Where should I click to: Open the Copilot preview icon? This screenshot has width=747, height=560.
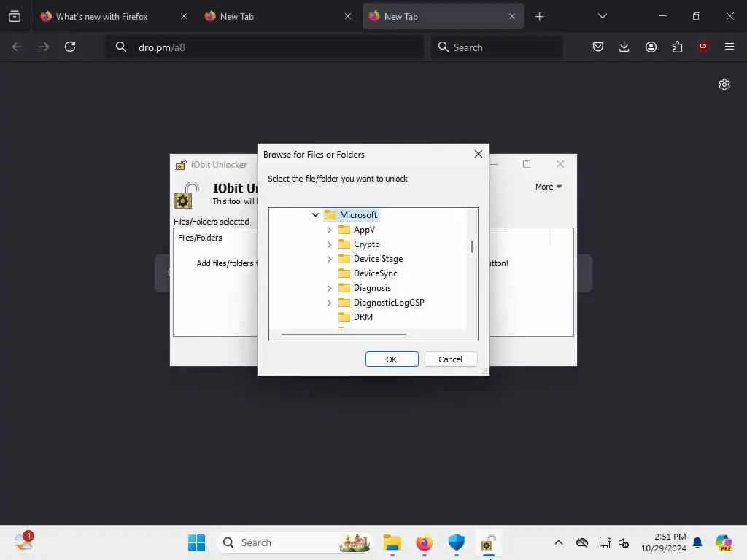724,542
